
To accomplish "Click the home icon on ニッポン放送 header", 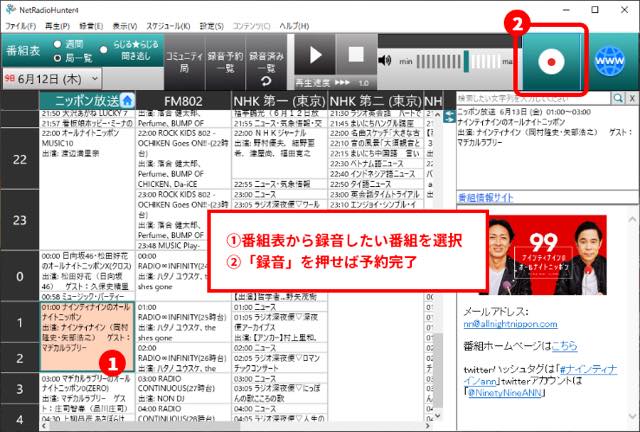I will tap(128, 100).
